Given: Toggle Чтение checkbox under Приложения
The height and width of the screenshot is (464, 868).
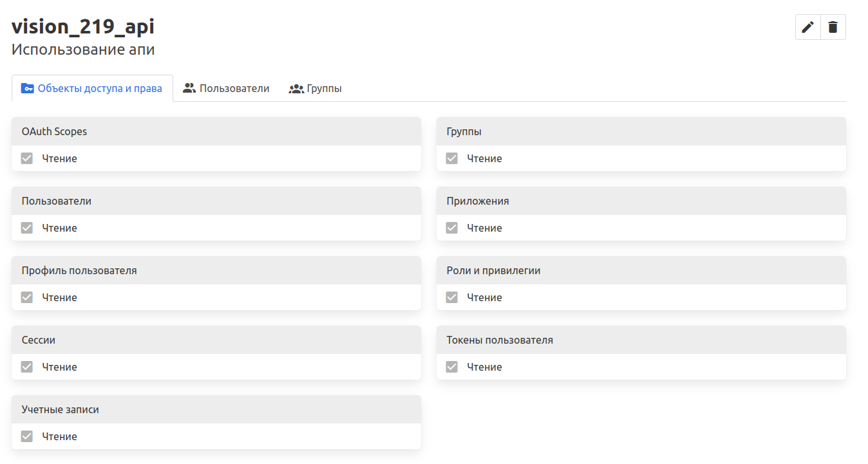Looking at the screenshot, I should point(452,228).
